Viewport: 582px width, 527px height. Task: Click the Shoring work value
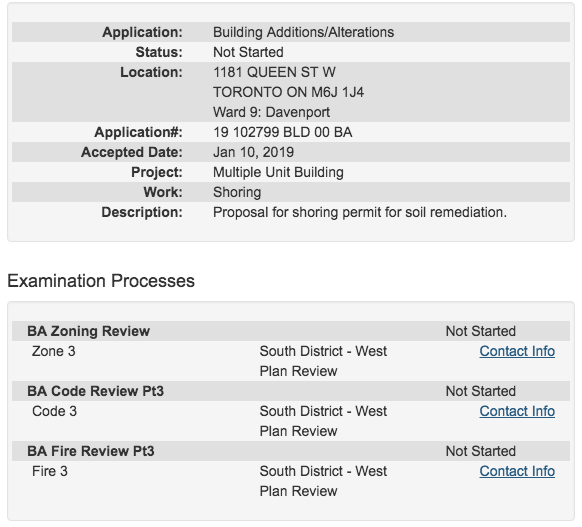[x=237, y=192]
